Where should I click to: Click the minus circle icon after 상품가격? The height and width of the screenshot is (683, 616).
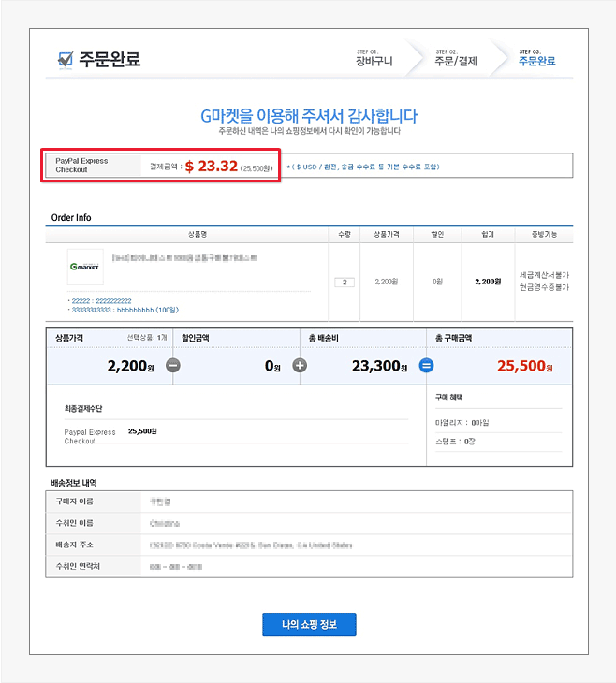173,366
